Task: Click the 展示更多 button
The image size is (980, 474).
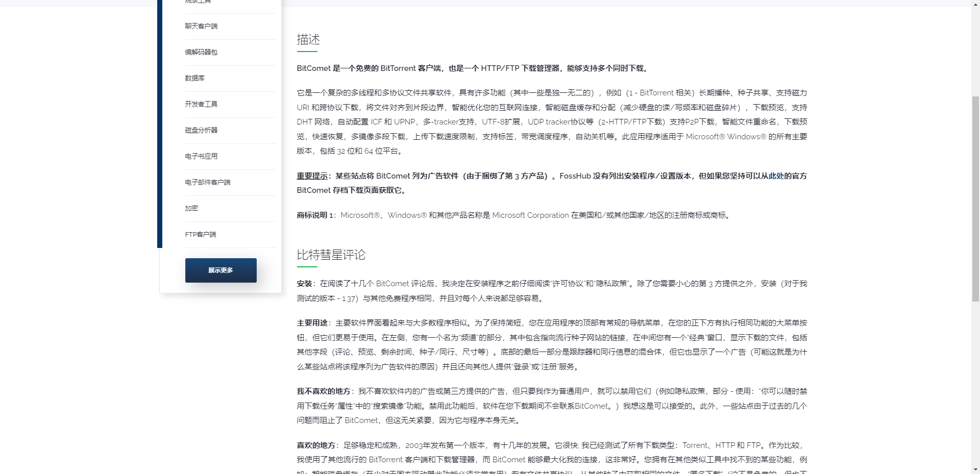Action: pos(220,270)
